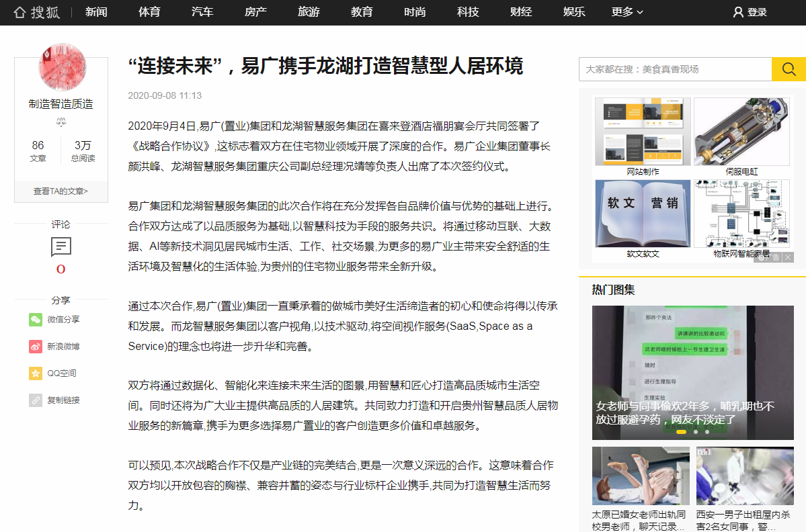
Task: Click the author badge icon under the name
Action: [x=61, y=122]
